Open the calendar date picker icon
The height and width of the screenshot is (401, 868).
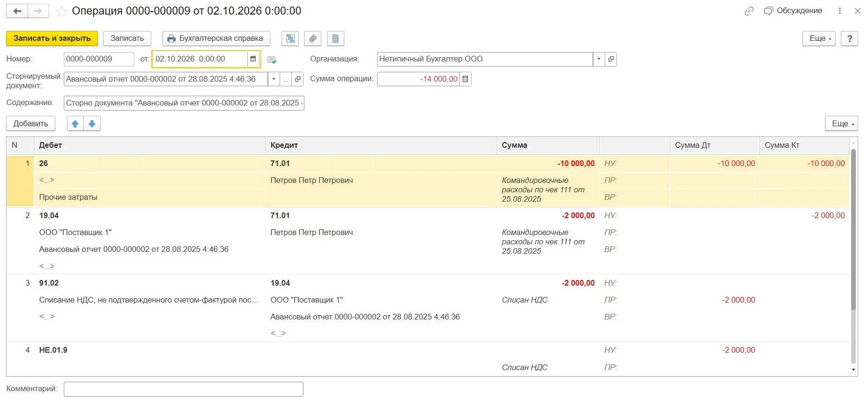(x=253, y=59)
